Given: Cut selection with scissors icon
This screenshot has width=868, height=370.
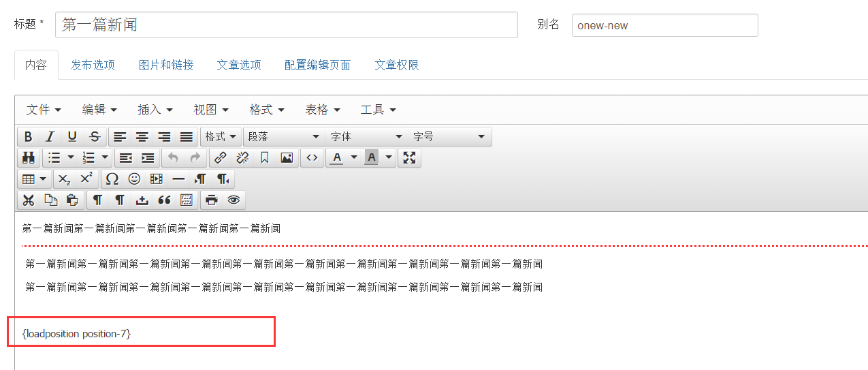Looking at the screenshot, I should coord(29,200).
